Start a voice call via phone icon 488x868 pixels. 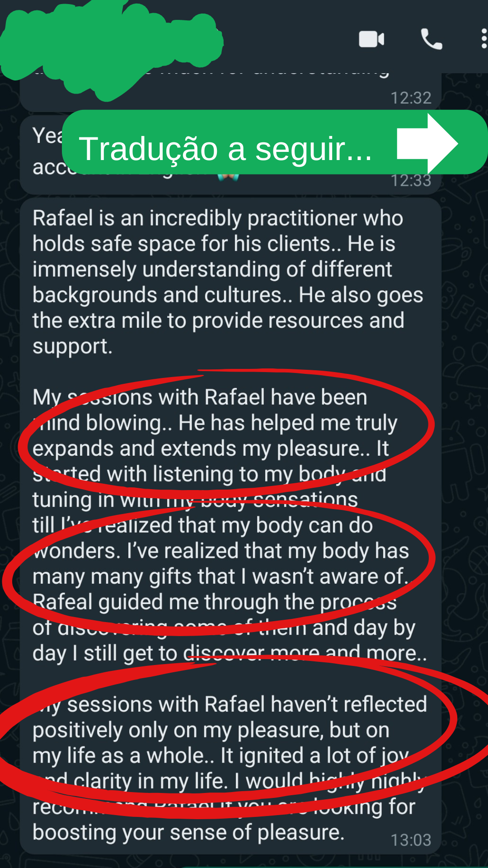(x=431, y=39)
